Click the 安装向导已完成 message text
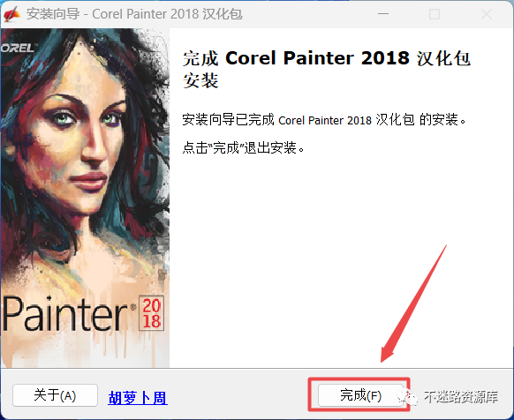Screen dimensions: 514x420 pyautogui.click(x=324, y=120)
